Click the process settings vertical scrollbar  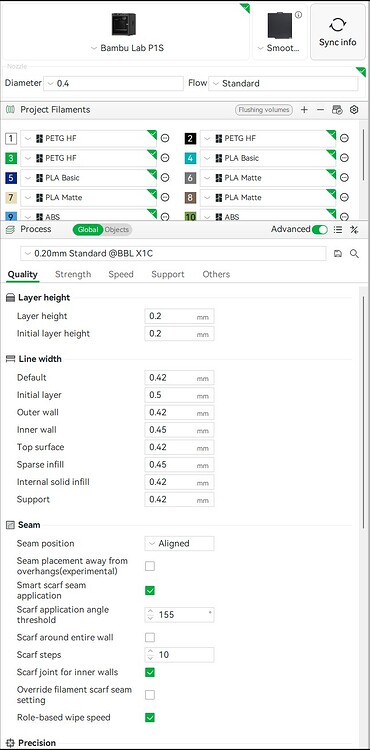point(364,411)
